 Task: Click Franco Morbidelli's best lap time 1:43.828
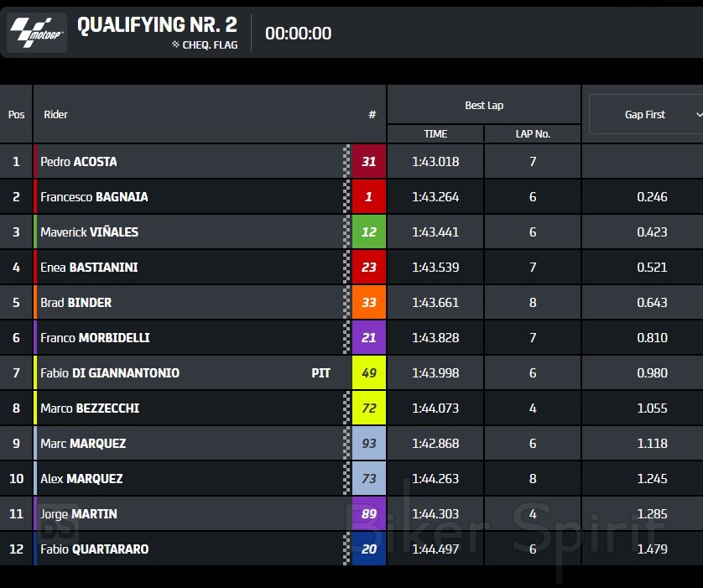point(435,338)
